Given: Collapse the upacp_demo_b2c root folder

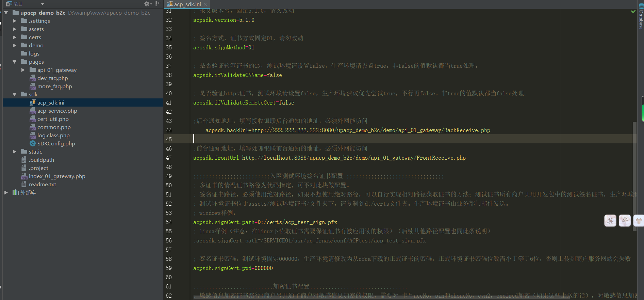Looking at the screenshot, I should (x=6, y=13).
